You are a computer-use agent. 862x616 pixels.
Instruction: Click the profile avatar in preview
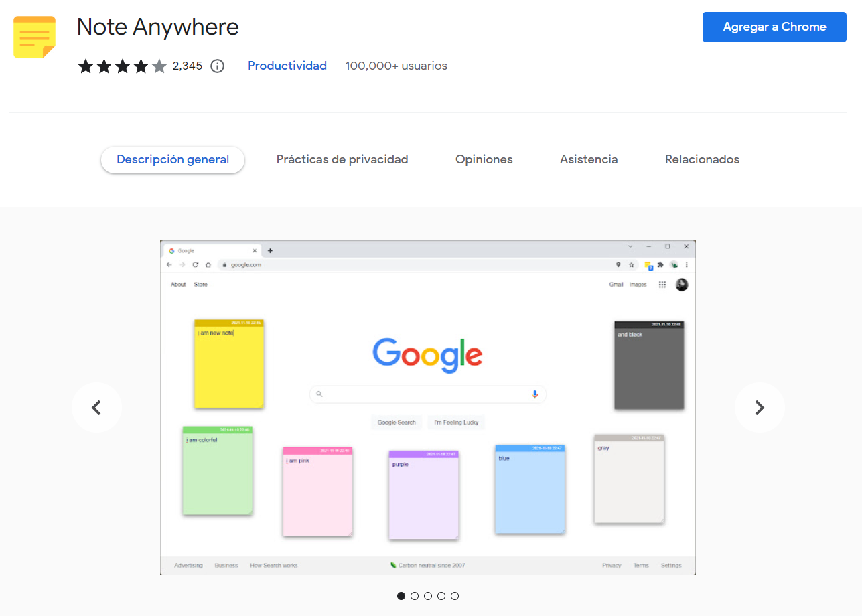click(682, 285)
